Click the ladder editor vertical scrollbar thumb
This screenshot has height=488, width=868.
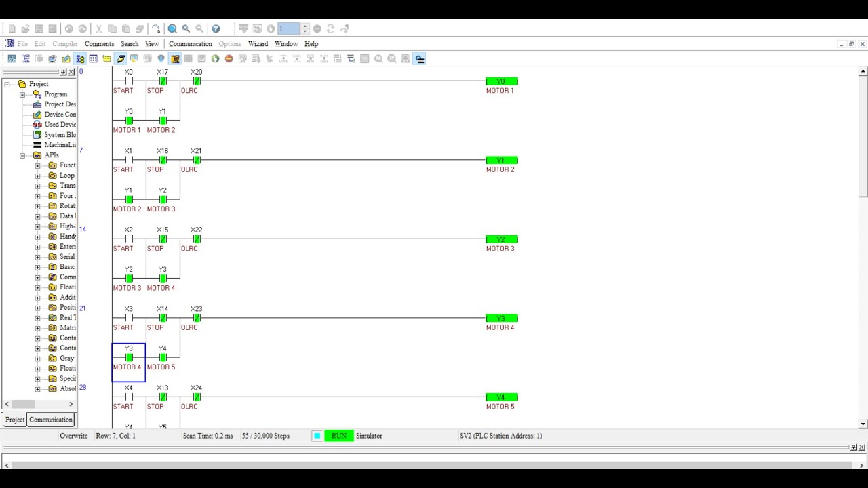(863, 136)
